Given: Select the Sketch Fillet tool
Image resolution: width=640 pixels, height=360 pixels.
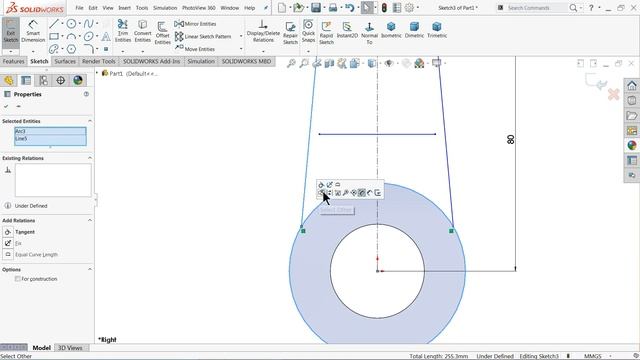Looking at the screenshot, I should click(x=89, y=49).
